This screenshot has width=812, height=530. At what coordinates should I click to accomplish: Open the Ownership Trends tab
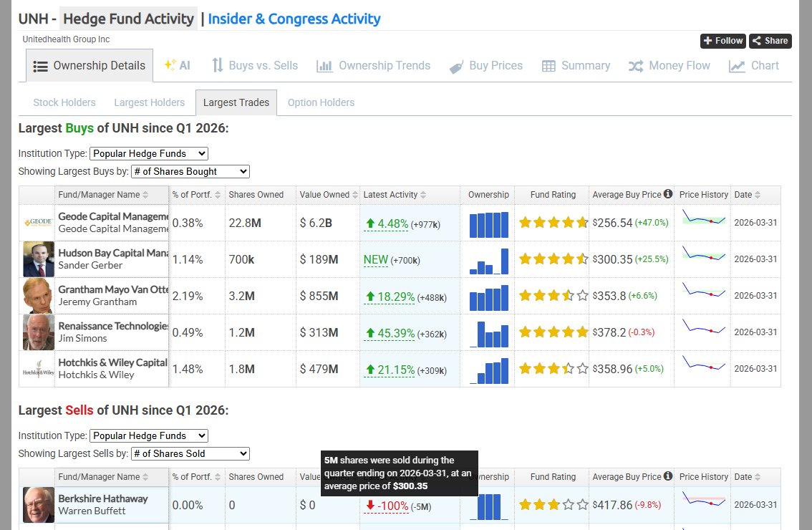pos(373,66)
